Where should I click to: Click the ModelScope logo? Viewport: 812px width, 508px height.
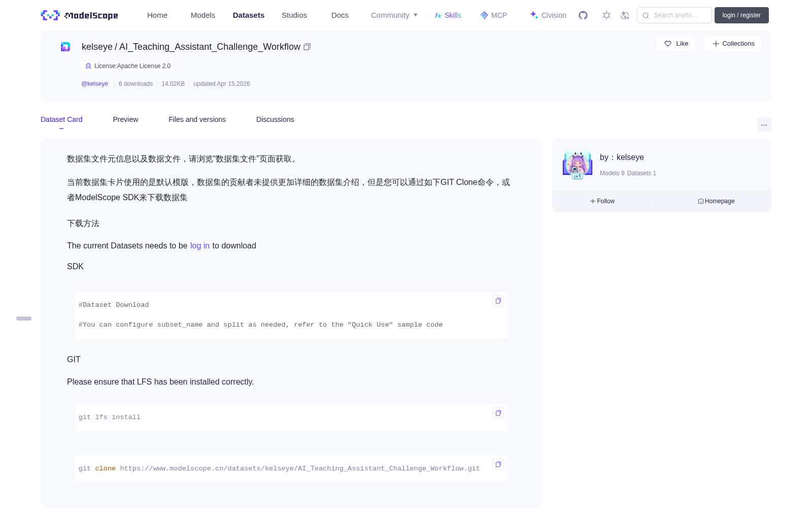tap(80, 15)
